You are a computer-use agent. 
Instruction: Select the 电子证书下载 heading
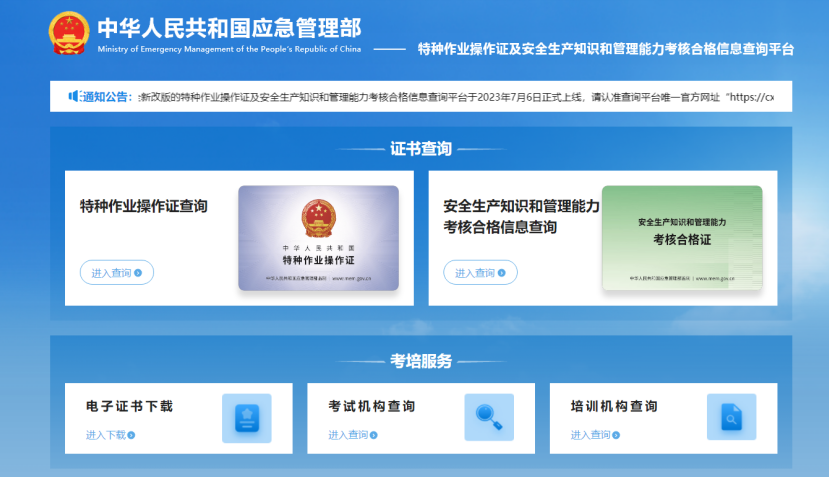(x=129, y=406)
